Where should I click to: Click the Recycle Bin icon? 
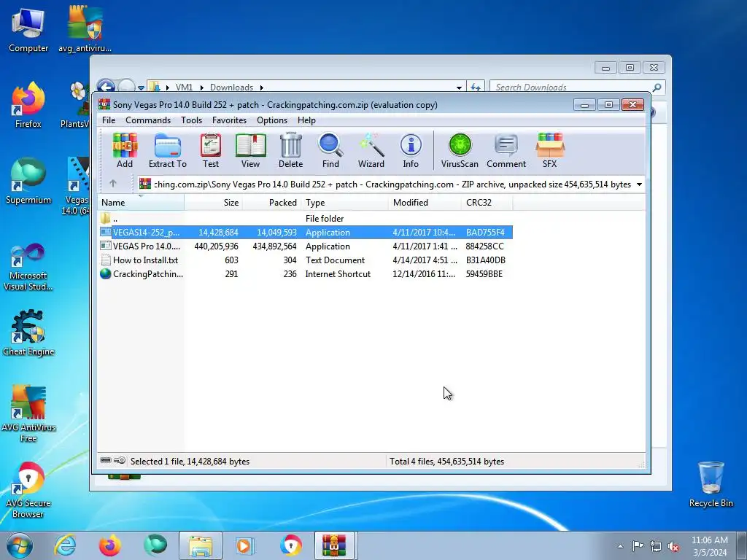click(711, 484)
